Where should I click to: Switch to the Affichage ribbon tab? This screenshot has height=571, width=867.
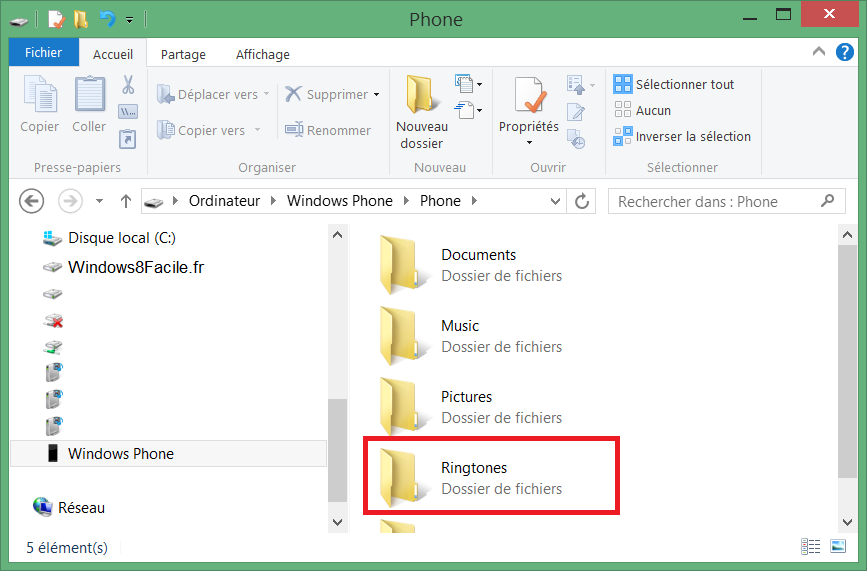coord(263,54)
